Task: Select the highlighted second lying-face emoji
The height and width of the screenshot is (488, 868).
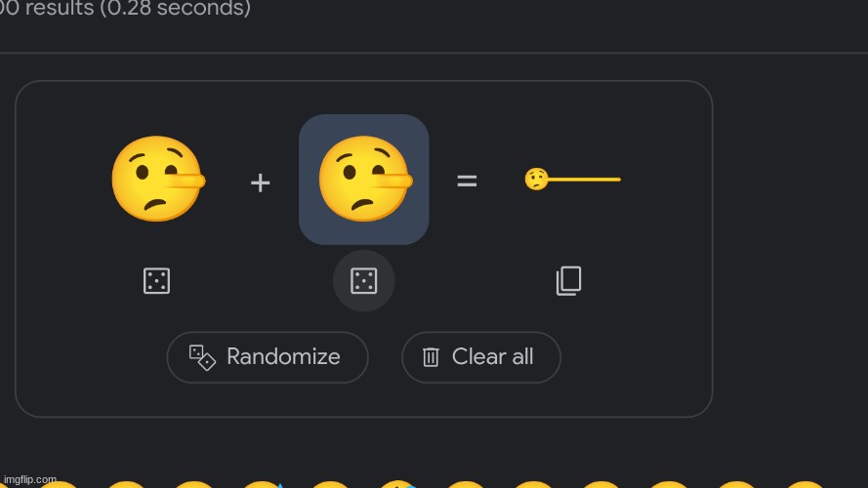Action: pyautogui.click(x=363, y=180)
